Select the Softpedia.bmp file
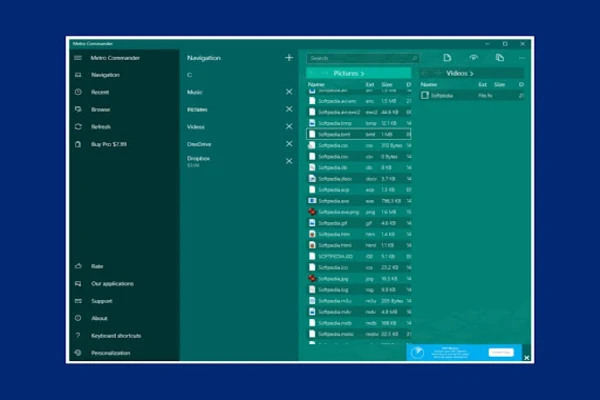The height and width of the screenshot is (400, 600). [x=359, y=123]
